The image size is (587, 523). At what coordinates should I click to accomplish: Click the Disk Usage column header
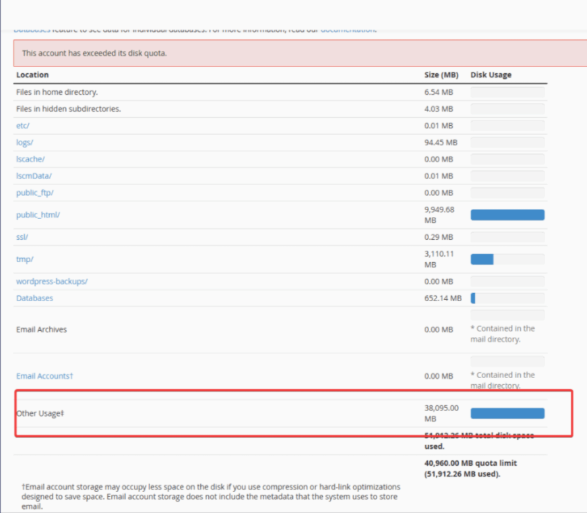[x=491, y=75]
